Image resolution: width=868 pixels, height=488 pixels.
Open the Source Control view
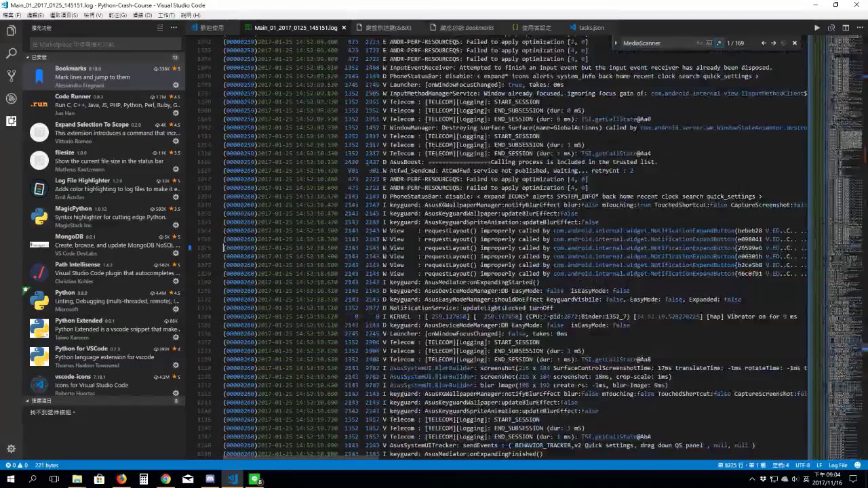tap(11, 75)
